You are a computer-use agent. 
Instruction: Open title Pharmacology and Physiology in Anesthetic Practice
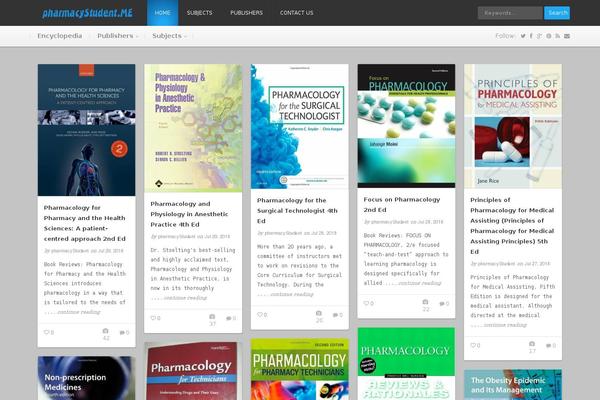(x=189, y=214)
